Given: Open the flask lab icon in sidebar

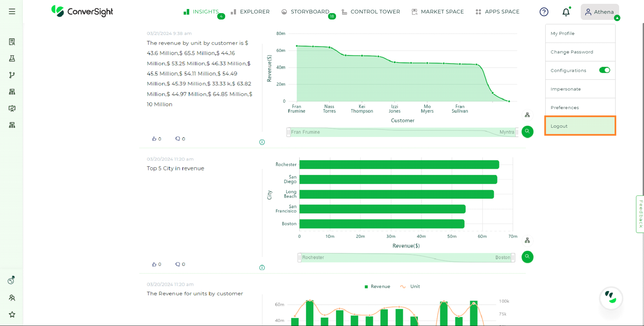Looking at the screenshot, I should [12, 59].
